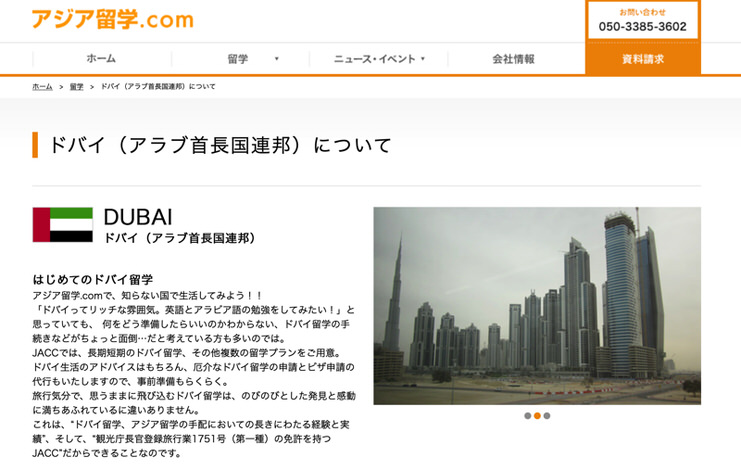The height and width of the screenshot is (470, 741).
Task: Click the アジア留学.com site logo
Action: click(112, 19)
